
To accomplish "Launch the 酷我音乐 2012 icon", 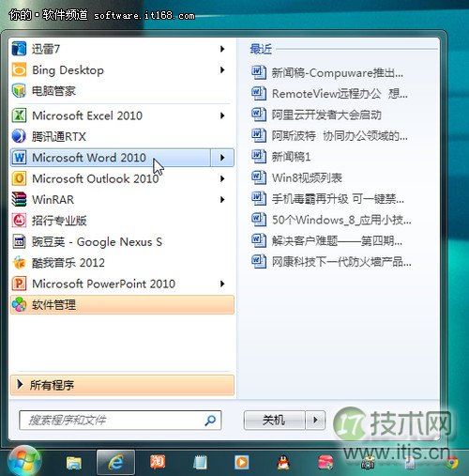I will (19, 263).
